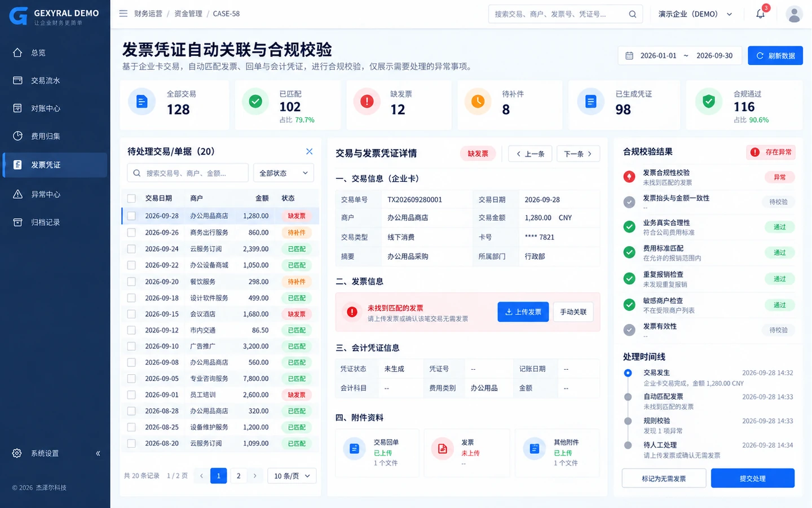Focus the 搜索交易号、商户、金额 list search field
Image resolution: width=812 pixels, height=508 pixels.
(188, 173)
